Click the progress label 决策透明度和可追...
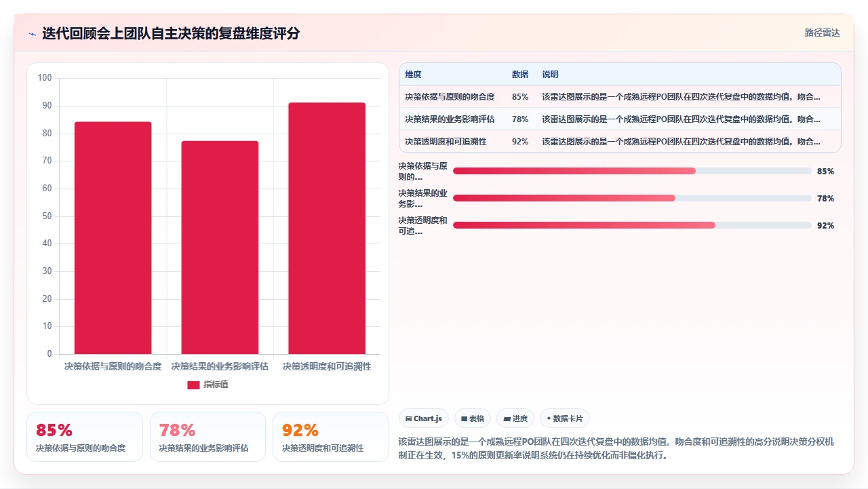 pyautogui.click(x=423, y=226)
